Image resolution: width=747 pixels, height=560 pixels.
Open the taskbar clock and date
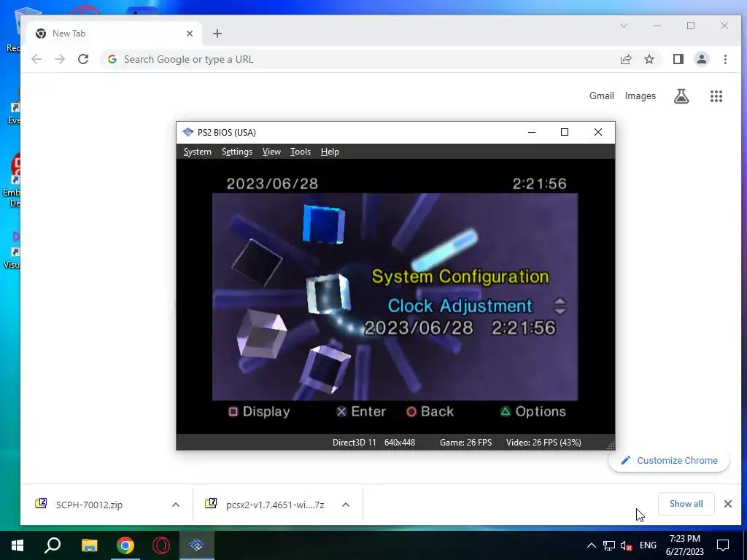(x=684, y=545)
